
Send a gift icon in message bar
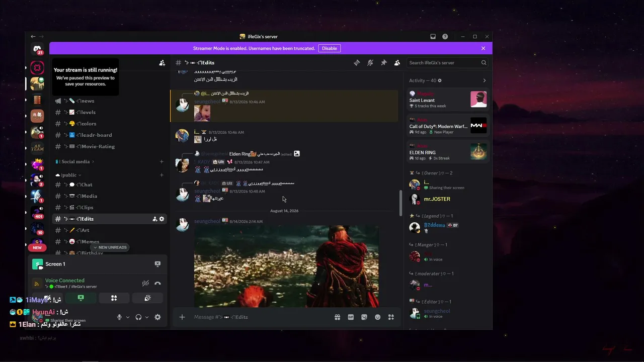click(337, 317)
